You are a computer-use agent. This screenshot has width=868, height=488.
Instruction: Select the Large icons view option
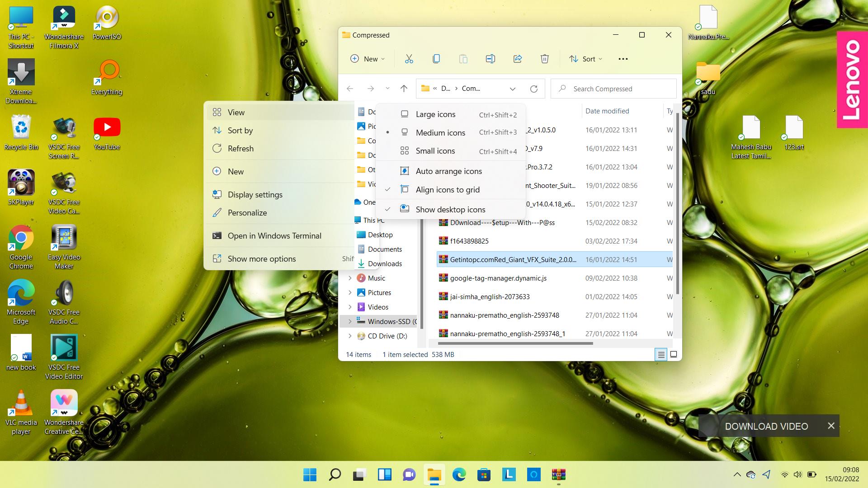click(x=435, y=114)
